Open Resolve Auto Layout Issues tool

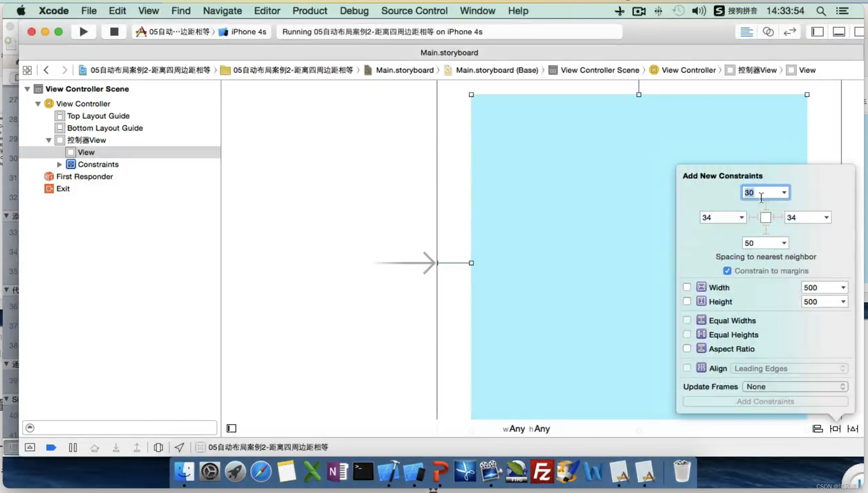pyautogui.click(x=853, y=429)
